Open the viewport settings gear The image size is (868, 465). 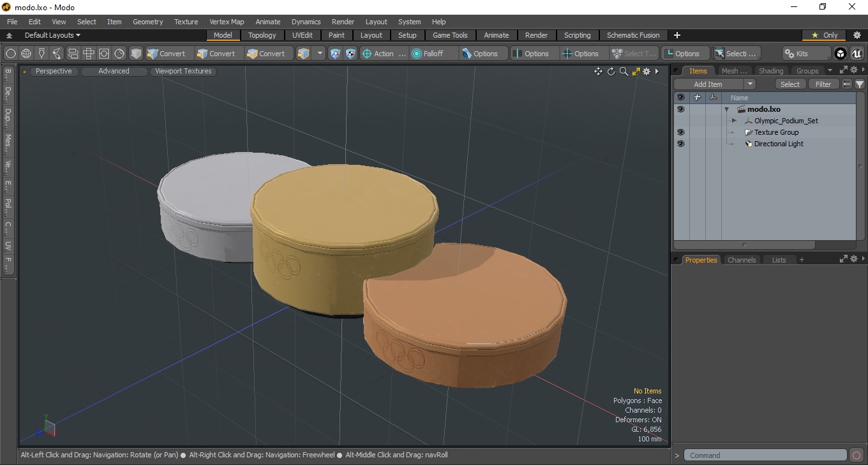[x=647, y=72]
